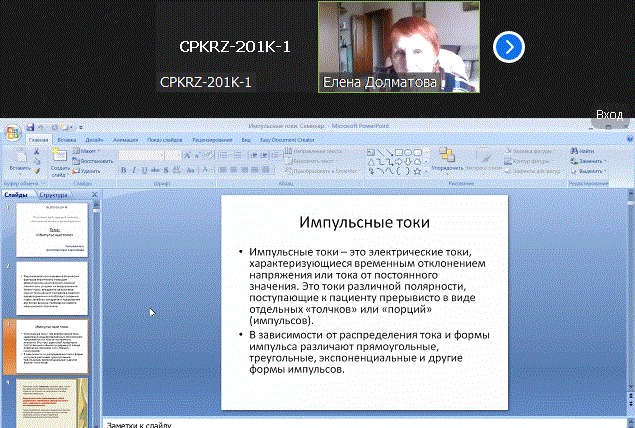The height and width of the screenshot is (428, 635).
Task: Open the Easy Document Creator tab
Action: [x=287, y=140]
